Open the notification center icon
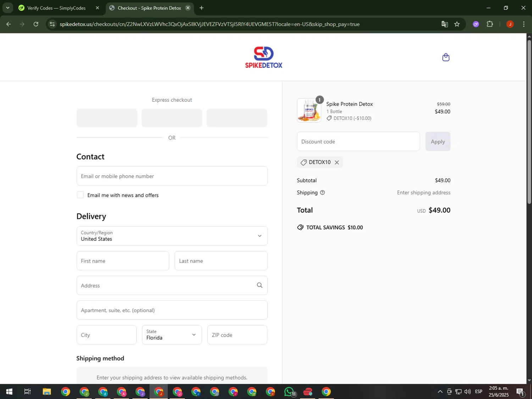 coord(520,392)
